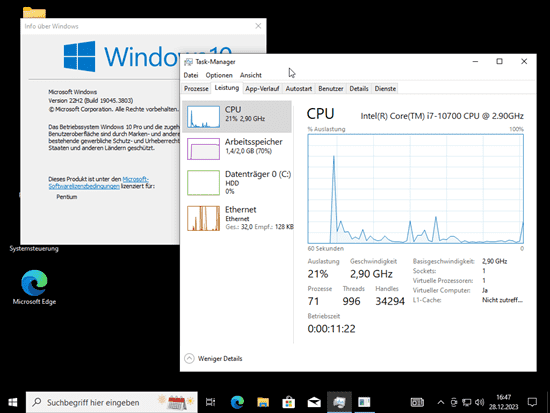Go to the Benutzer tab
The width and height of the screenshot is (550, 413).
(x=331, y=89)
